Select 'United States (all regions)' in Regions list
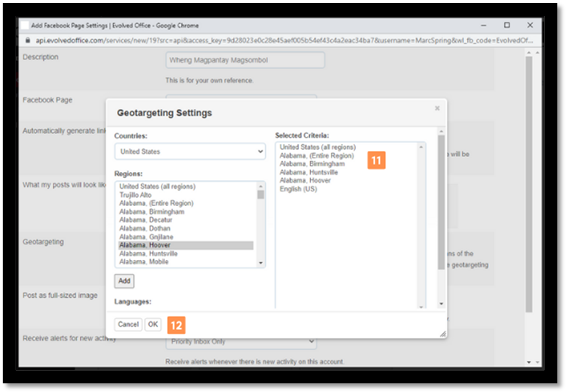This screenshot has width=566, height=392. pos(157,186)
